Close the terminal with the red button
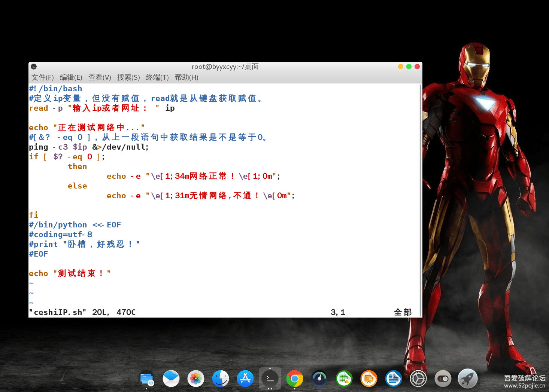 417,67
